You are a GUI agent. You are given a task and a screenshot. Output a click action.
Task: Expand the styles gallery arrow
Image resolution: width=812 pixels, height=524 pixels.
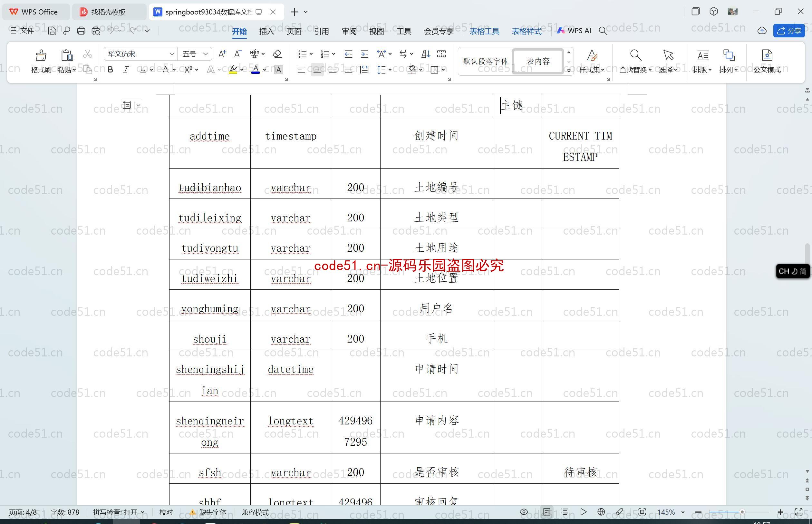(568, 71)
